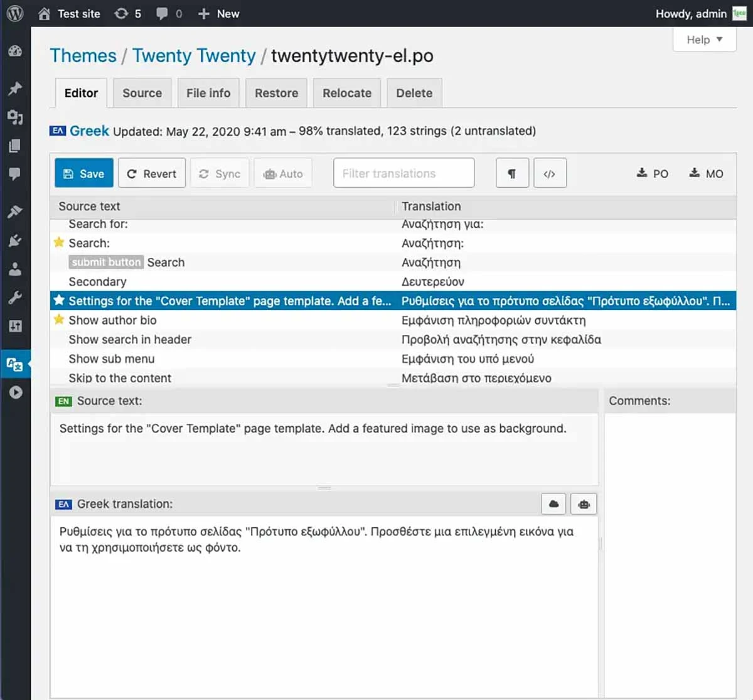Click the Sync button
The height and width of the screenshot is (700, 753).
coord(220,173)
